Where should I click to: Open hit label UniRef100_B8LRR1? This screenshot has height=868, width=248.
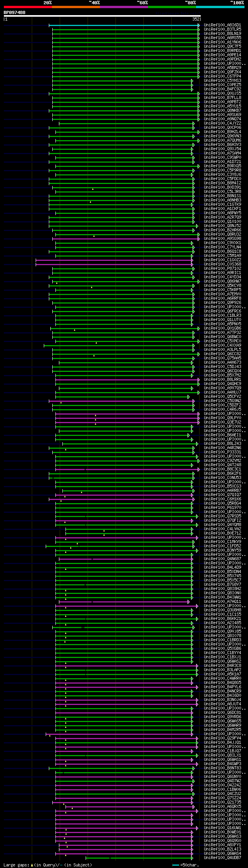222,380
